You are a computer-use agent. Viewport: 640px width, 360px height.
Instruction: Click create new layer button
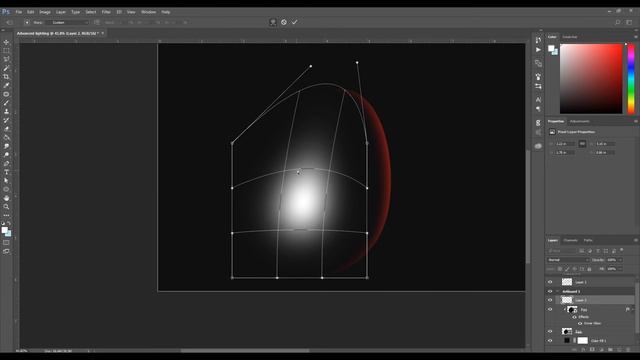619,349
